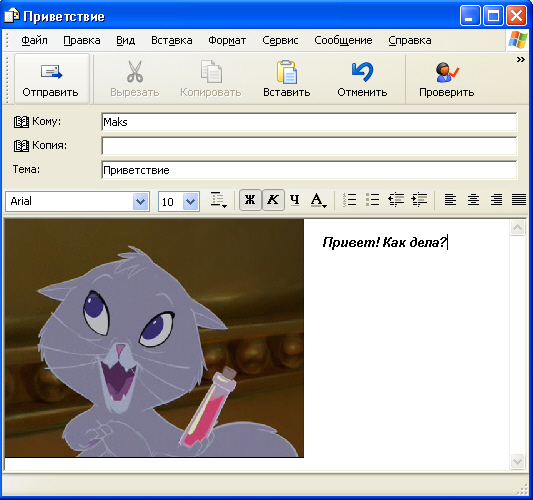This screenshot has height=500, width=533.
Task: Click the Вставить clipboard icon
Action: pos(287,72)
